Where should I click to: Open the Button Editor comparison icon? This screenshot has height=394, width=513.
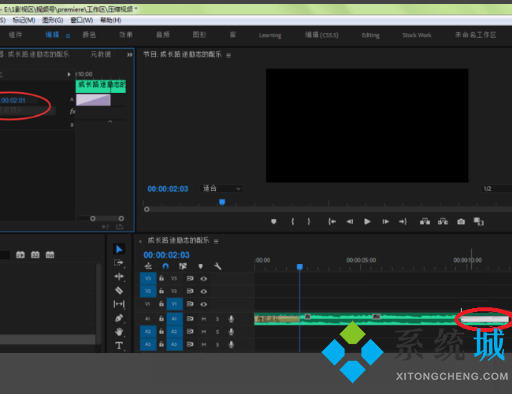coord(479,221)
